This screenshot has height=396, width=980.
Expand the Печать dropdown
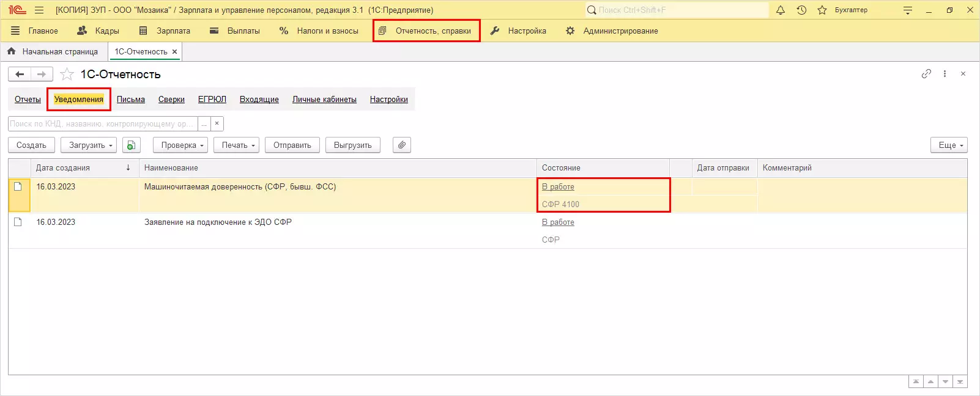[237, 145]
